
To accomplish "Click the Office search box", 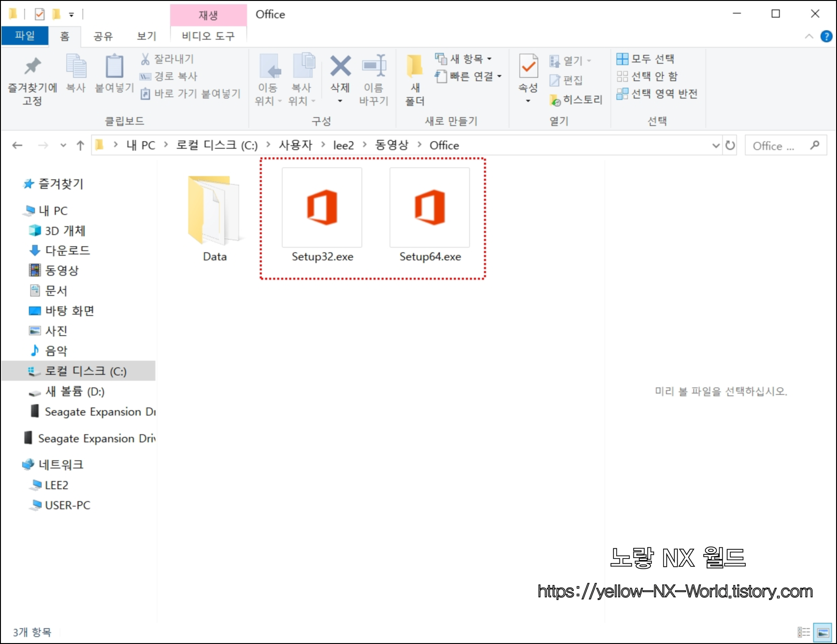I will point(786,145).
